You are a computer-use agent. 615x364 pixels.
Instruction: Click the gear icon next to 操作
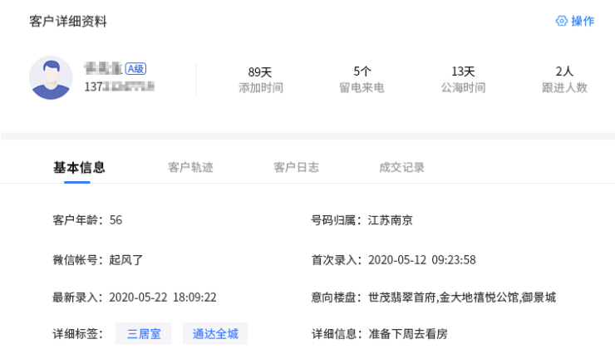(561, 21)
